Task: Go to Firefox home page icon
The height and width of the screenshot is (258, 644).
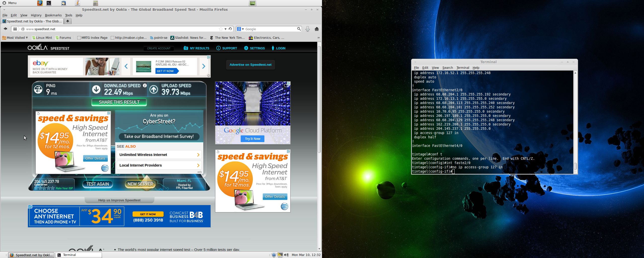Action: (x=317, y=29)
